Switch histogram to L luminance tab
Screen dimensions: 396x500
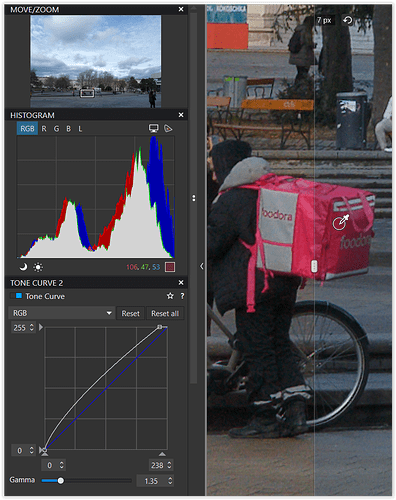point(80,129)
